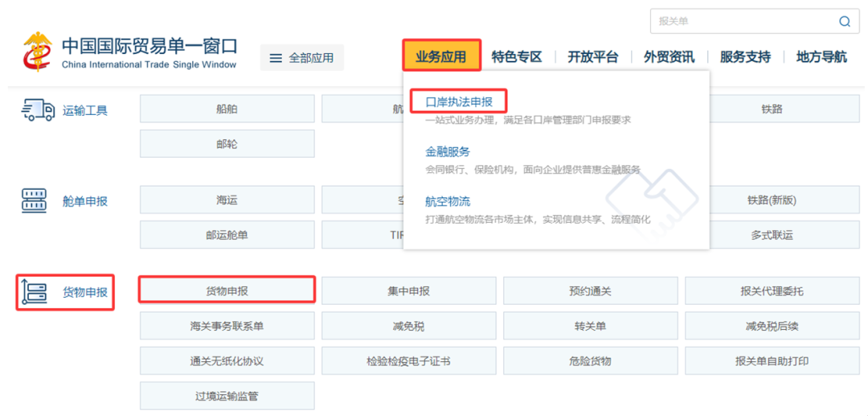Open the 危险货物 button
Screen dimensions: 868x416
(x=590, y=360)
